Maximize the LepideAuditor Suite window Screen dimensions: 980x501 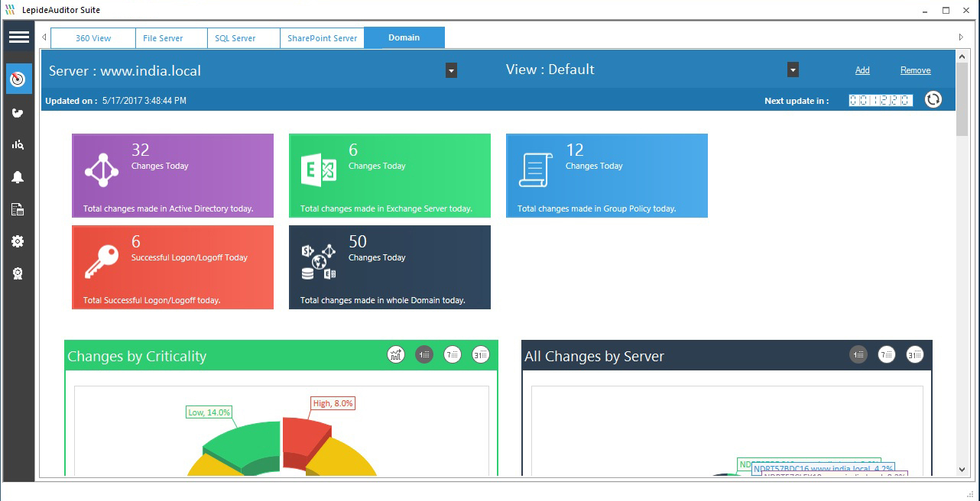pyautogui.click(x=946, y=10)
